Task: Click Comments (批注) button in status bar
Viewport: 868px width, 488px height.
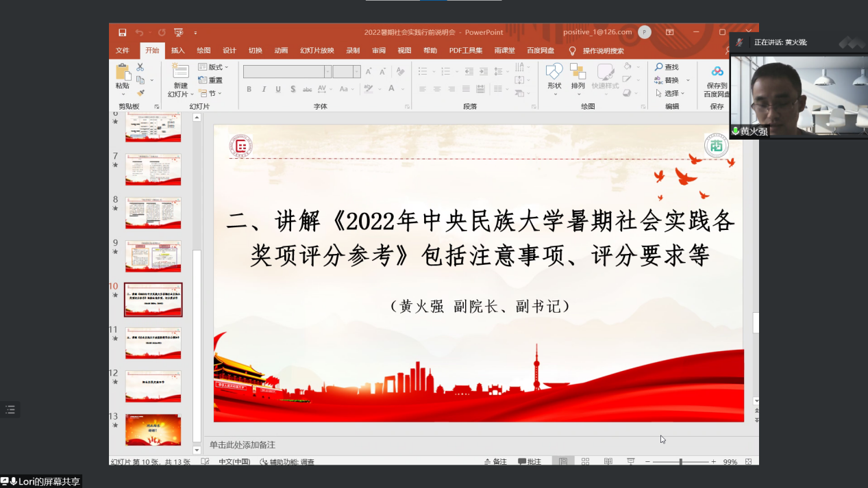Action: [x=530, y=462]
